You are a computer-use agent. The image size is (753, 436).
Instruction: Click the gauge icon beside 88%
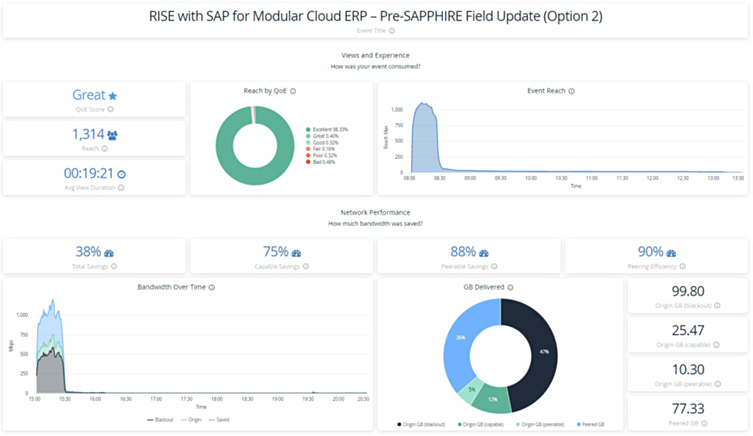(x=484, y=253)
